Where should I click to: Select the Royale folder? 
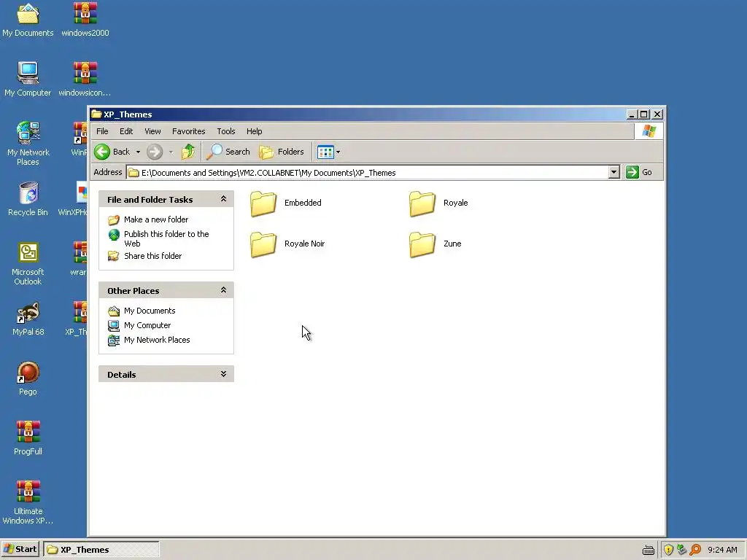[x=438, y=203]
